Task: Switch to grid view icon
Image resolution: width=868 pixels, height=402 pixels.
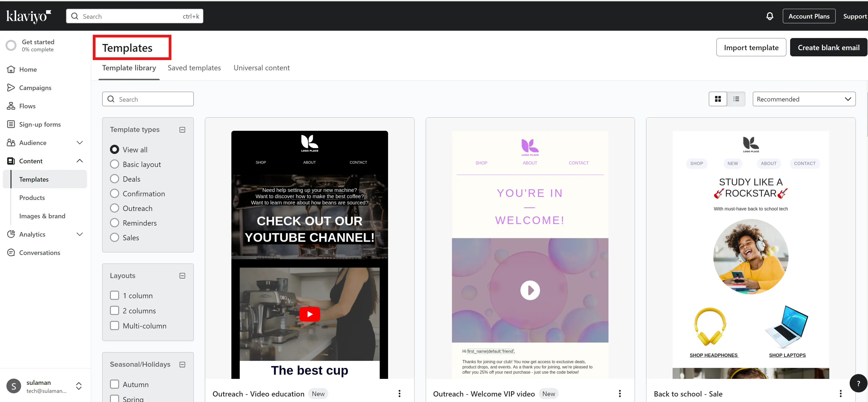Action: [718, 99]
